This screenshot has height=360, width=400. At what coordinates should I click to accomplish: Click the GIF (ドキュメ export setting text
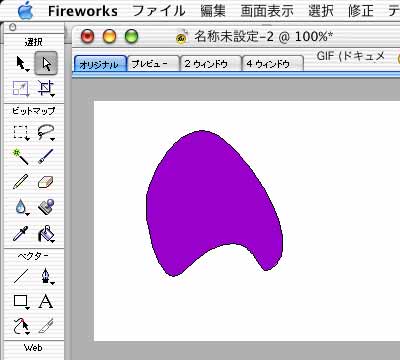pos(351,56)
